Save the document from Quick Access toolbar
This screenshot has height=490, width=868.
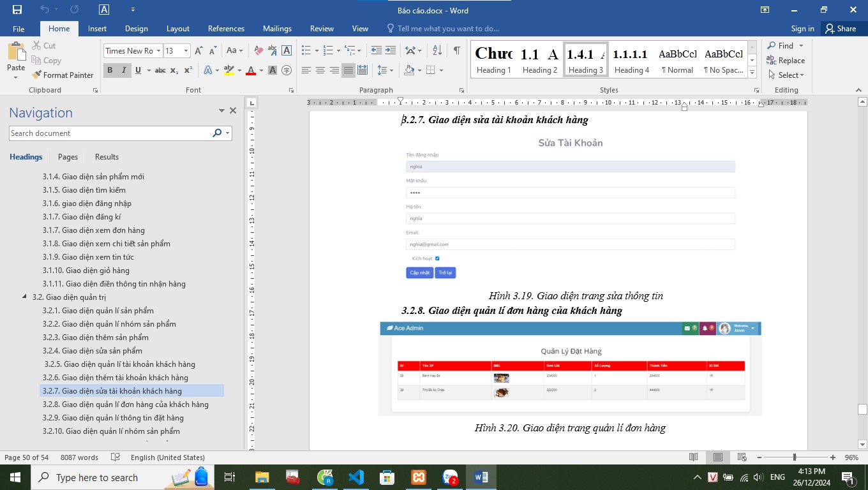[x=17, y=10]
